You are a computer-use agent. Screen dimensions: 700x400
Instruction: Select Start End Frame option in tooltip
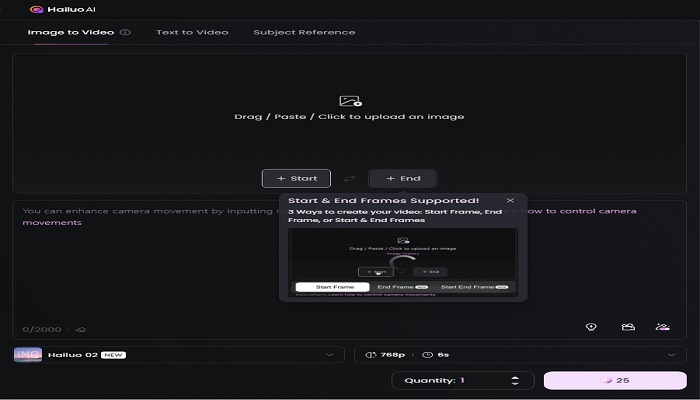click(474, 287)
